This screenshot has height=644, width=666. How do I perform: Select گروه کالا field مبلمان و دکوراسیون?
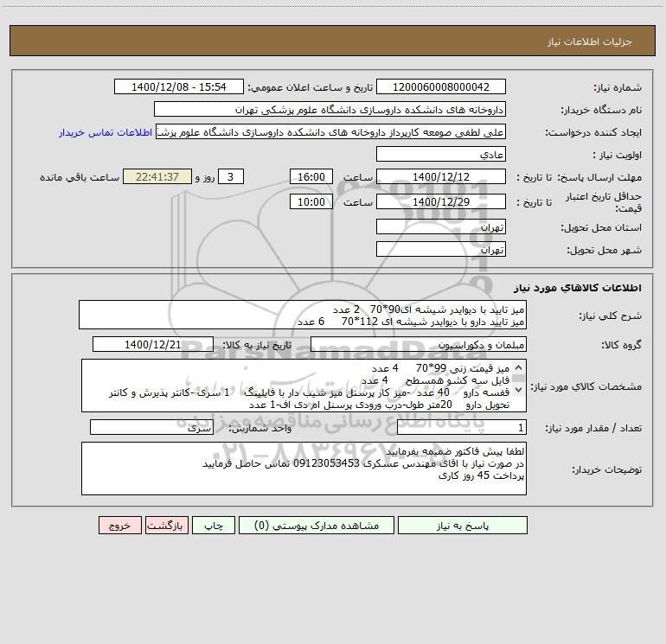(x=419, y=344)
